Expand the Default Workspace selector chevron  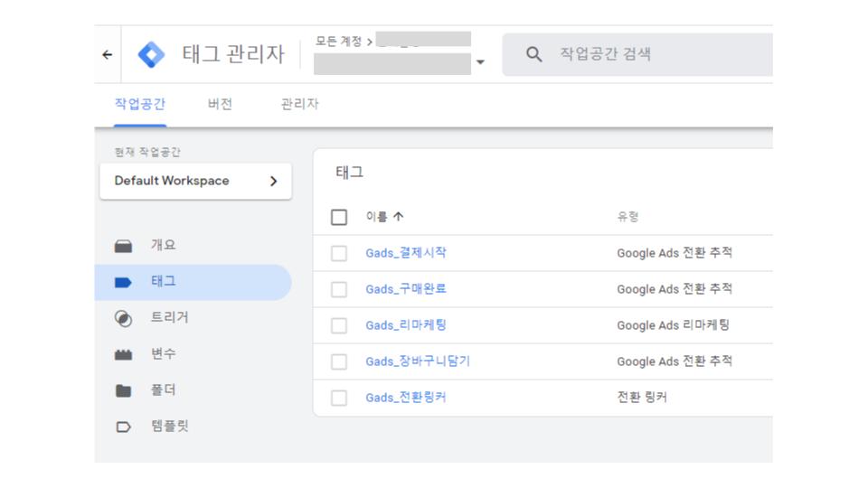point(273,181)
